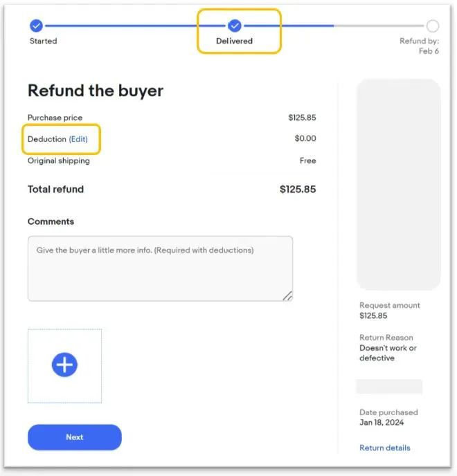457x476 pixels.
Task: Click the empty Refund by step circle
Action: click(433, 26)
